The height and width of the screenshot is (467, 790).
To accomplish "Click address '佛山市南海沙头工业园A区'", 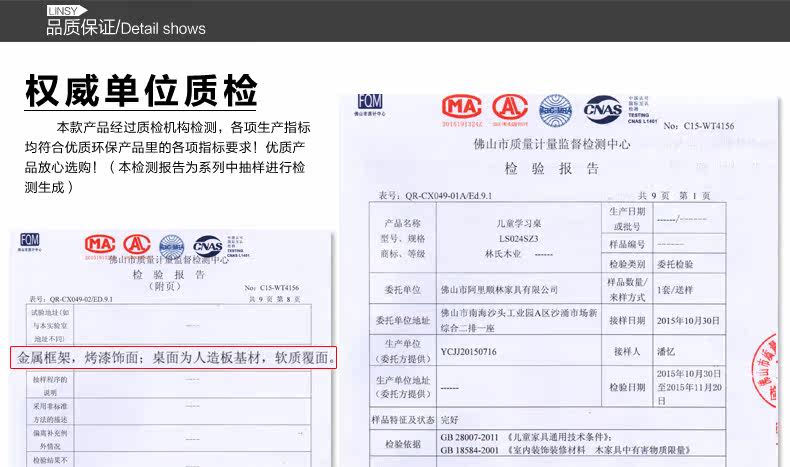I will click(x=519, y=320).
